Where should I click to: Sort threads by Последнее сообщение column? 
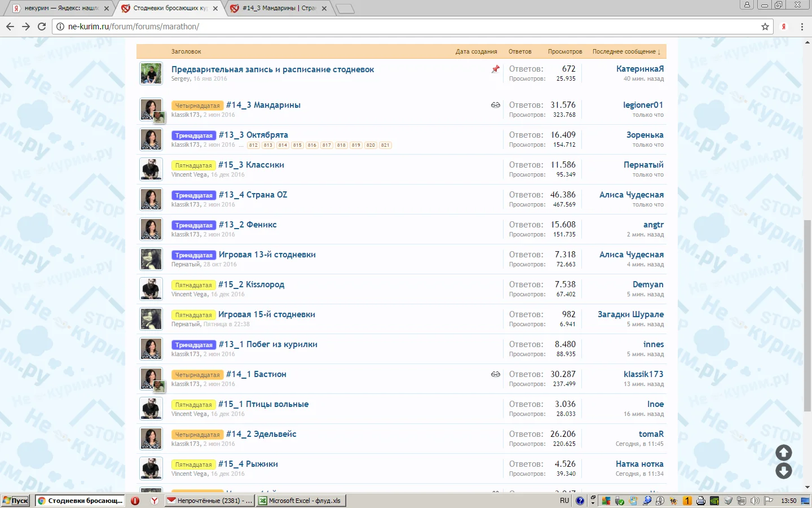tap(626, 51)
